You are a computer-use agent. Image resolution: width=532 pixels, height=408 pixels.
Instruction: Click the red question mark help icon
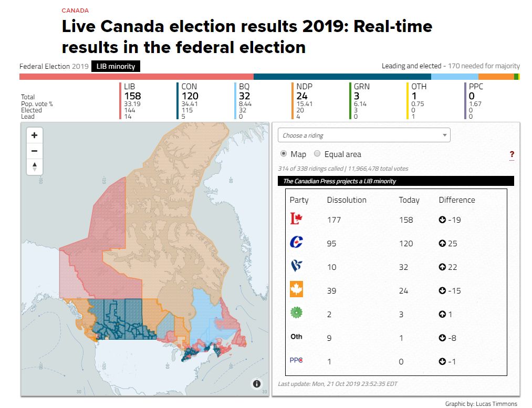[512, 154]
